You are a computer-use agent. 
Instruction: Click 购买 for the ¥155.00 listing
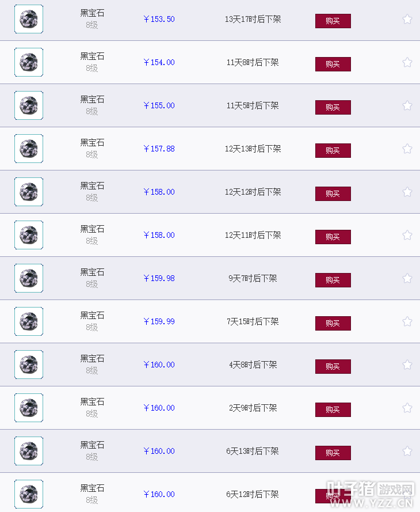coord(333,108)
